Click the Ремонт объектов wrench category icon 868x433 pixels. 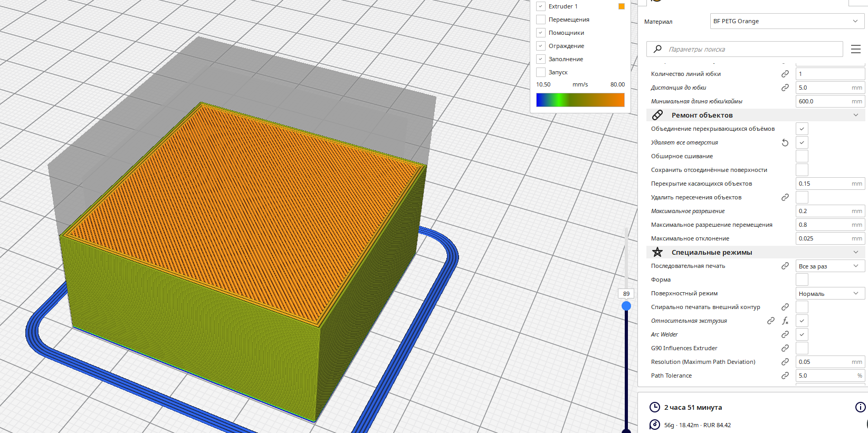pos(657,115)
